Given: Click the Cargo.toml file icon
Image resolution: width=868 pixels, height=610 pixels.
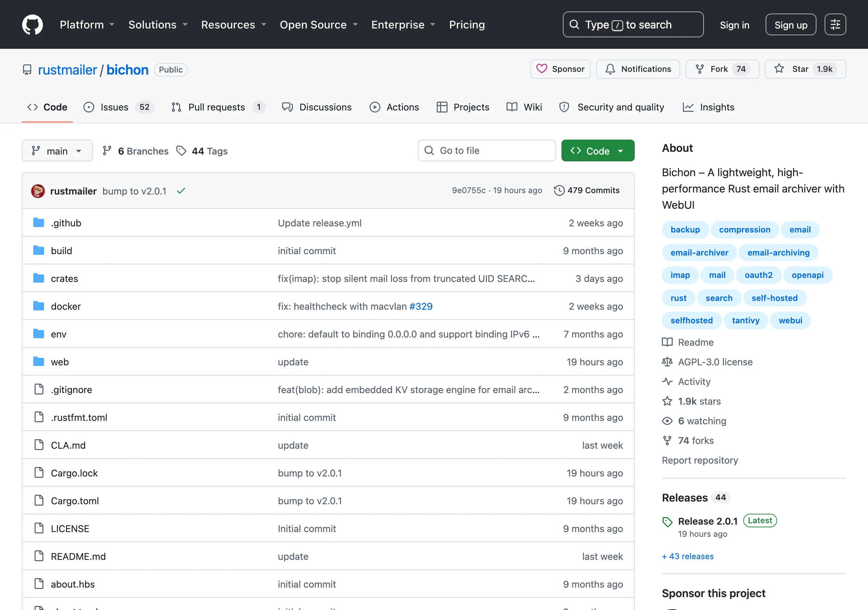Looking at the screenshot, I should [39, 501].
